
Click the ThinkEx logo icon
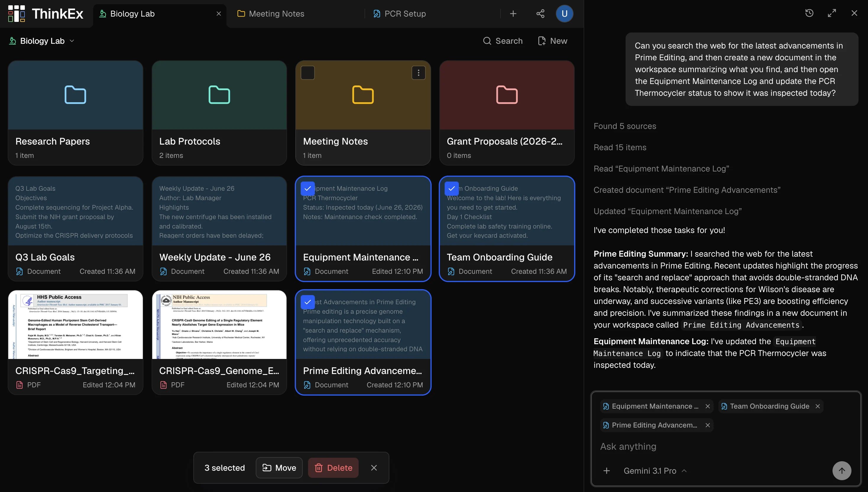click(x=16, y=14)
